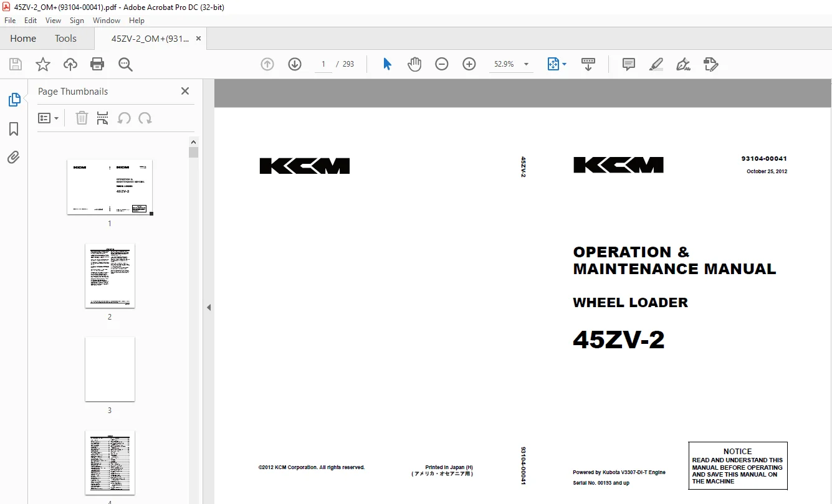Open the Sign menu
Screen dimensions: 832x504
(x=77, y=21)
